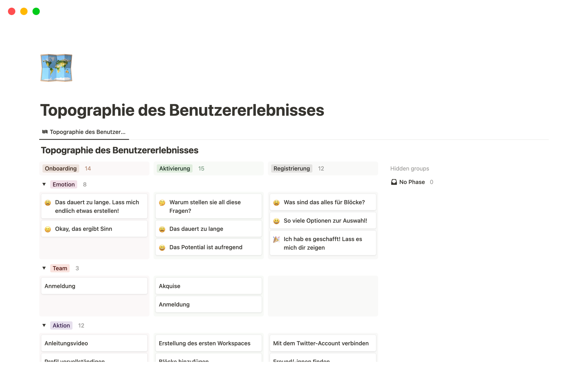Click thinking emoji on Fragen card
The image size is (588, 368).
162,203
